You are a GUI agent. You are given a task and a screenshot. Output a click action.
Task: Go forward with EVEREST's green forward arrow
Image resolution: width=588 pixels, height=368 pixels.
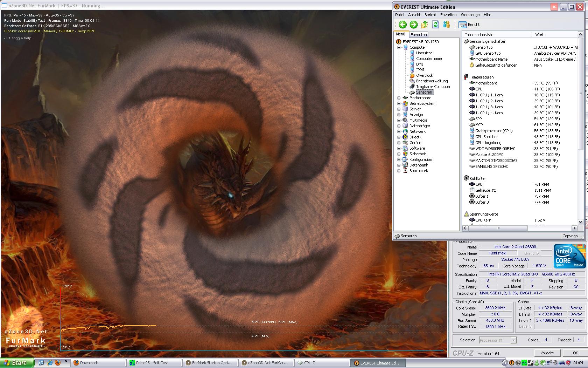pos(413,24)
